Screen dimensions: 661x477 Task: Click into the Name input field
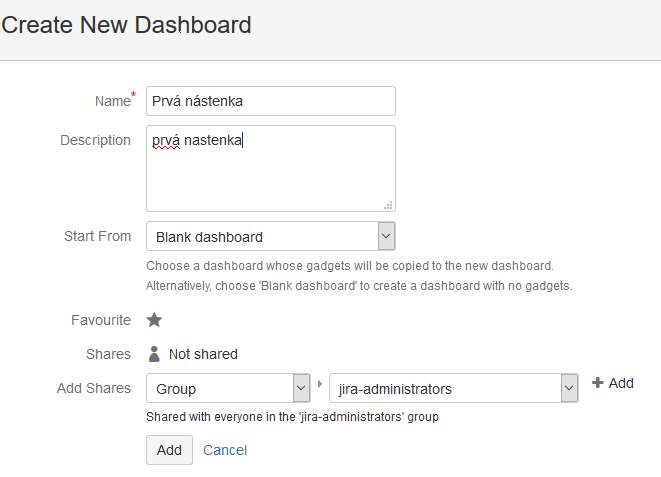point(271,101)
